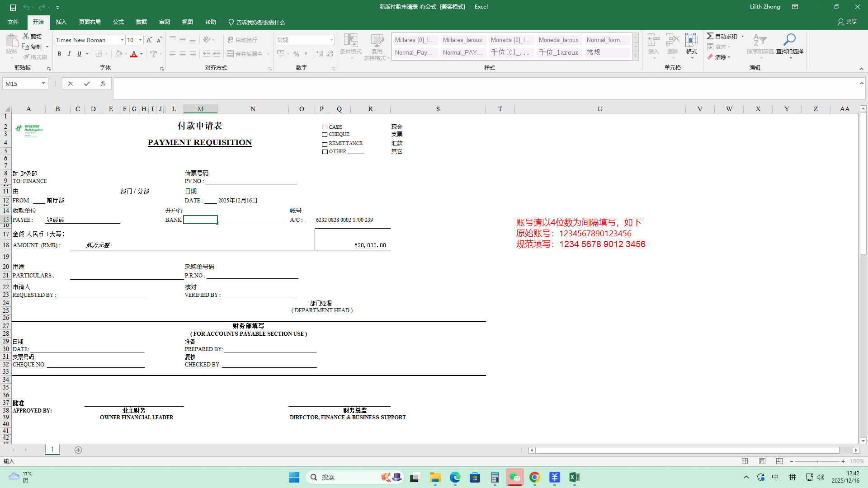Open the font name dropdown

click(122, 40)
